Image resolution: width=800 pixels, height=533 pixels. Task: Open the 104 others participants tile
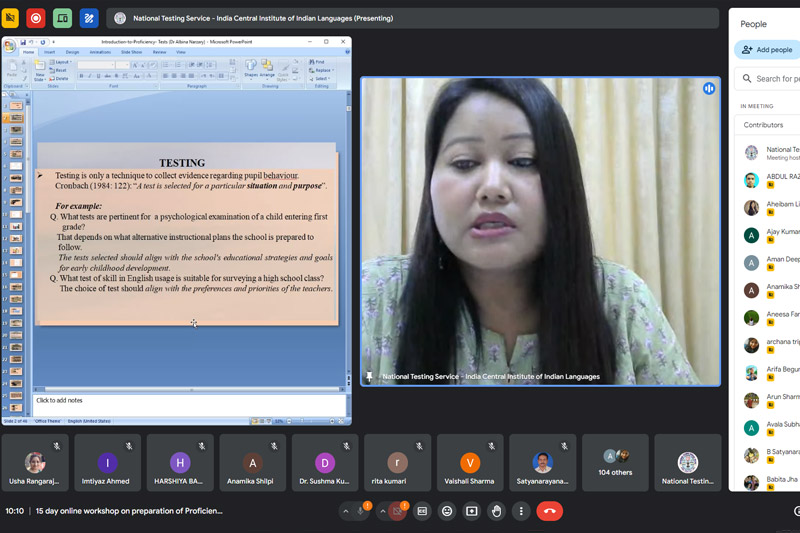click(615, 463)
